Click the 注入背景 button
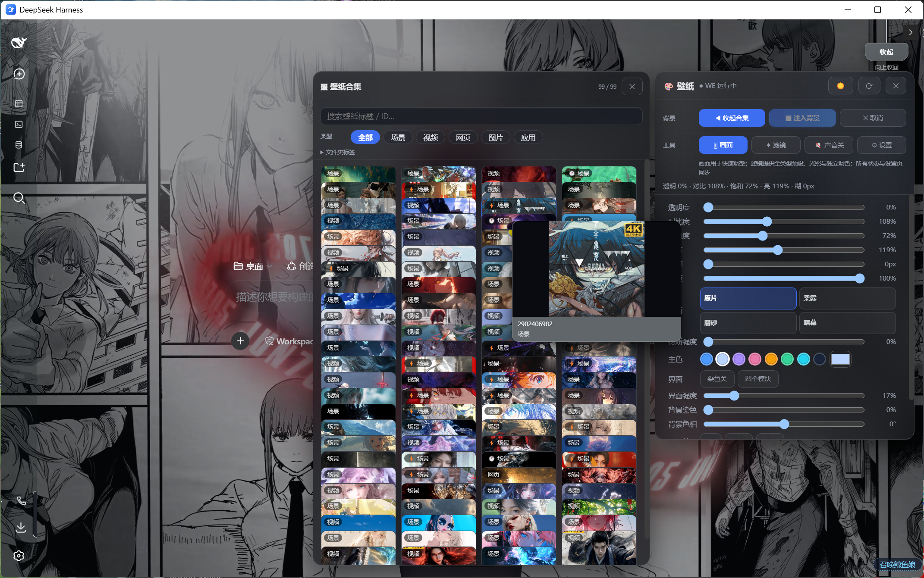 point(802,118)
